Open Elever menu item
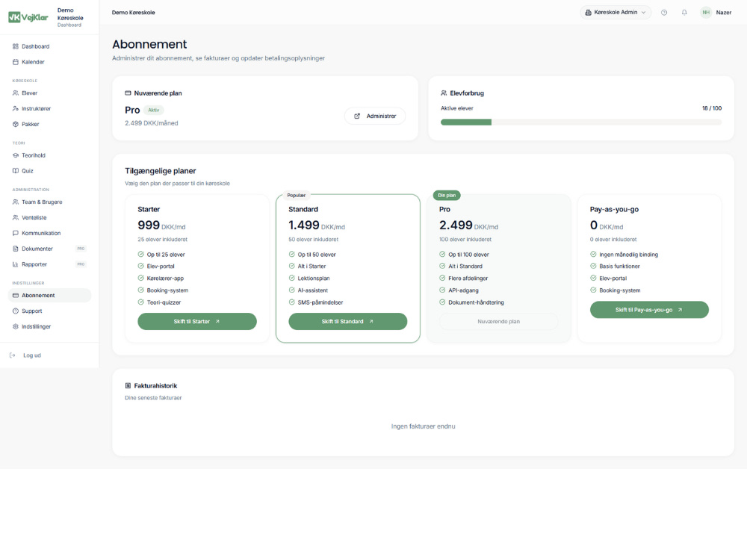 pos(49,93)
